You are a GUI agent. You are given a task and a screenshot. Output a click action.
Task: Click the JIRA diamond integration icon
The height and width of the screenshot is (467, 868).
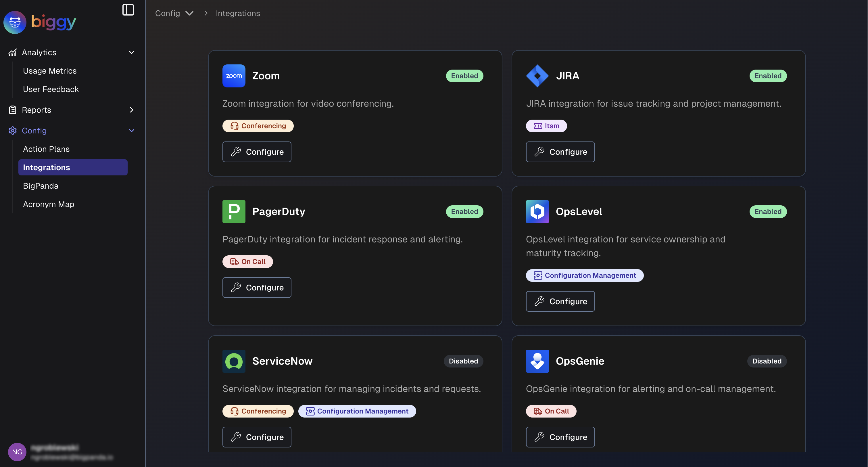[537, 75]
